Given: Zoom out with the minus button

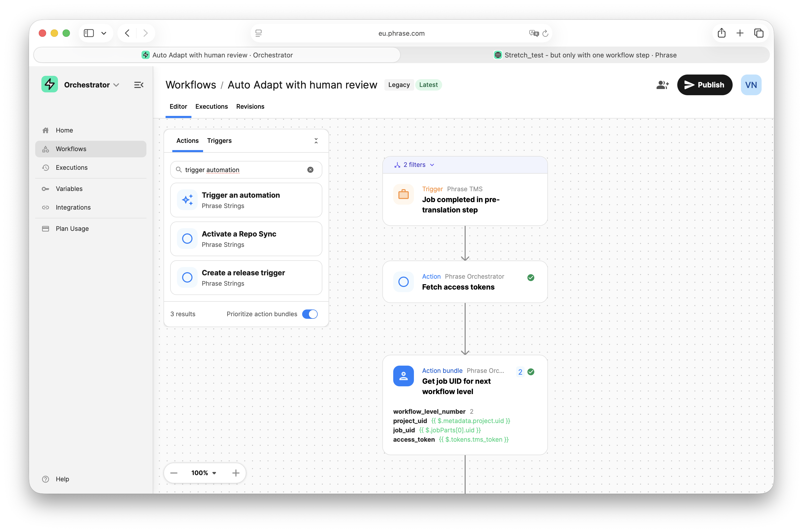Looking at the screenshot, I should (174, 473).
